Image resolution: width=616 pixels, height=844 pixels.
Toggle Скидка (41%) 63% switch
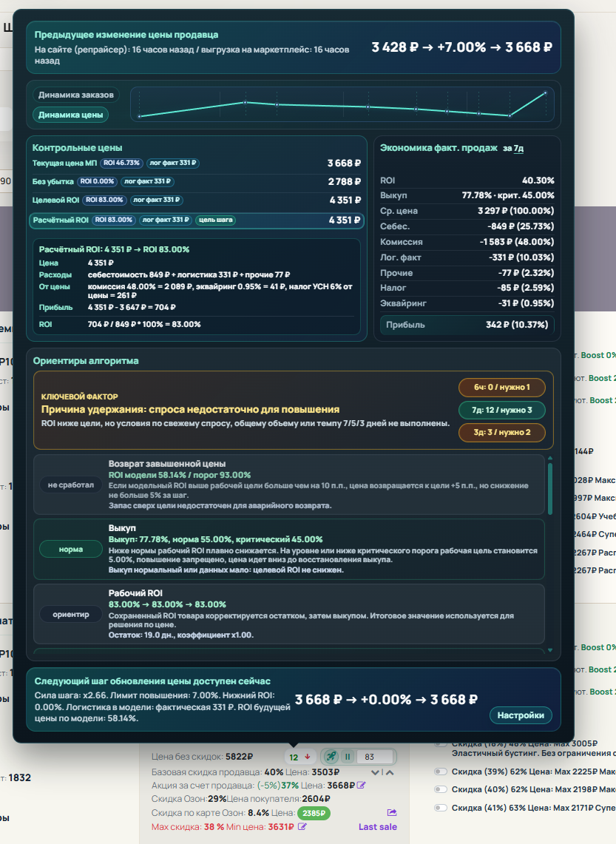tap(441, 808)
